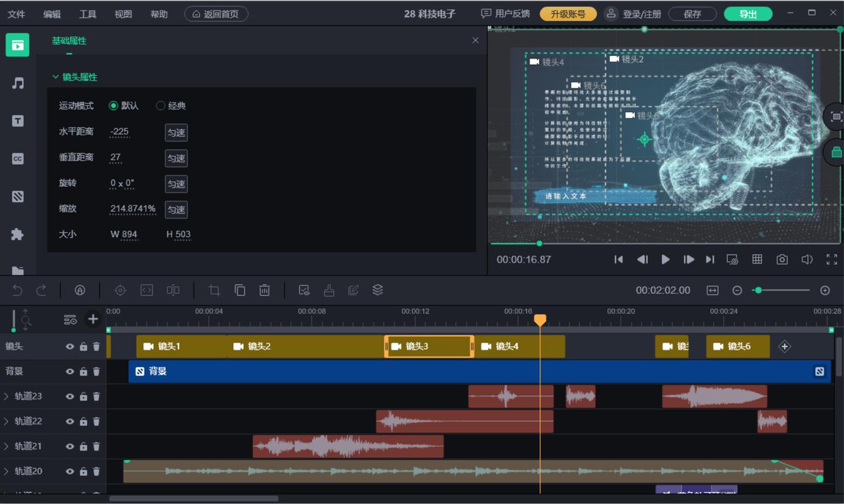Click the 升级账号 button
The image size is (844, 504).
click(x=568, y=14)
